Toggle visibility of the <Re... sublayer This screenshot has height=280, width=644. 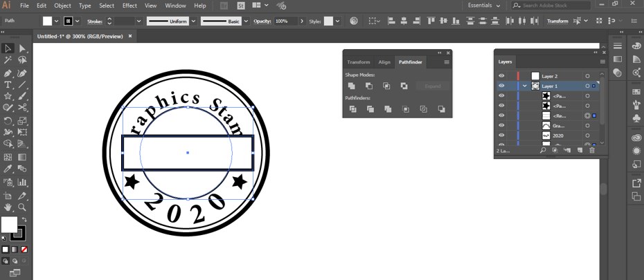point(501,115)
